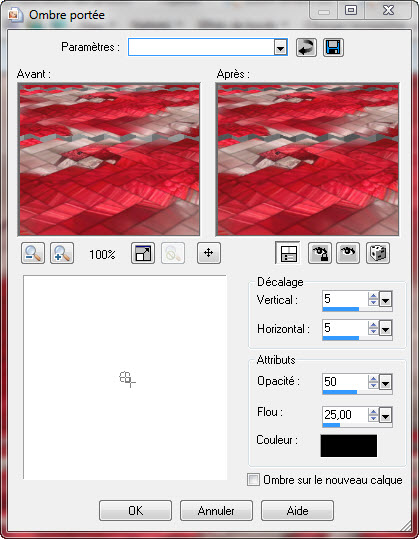Zoom out of the preview

coord(33,253)
